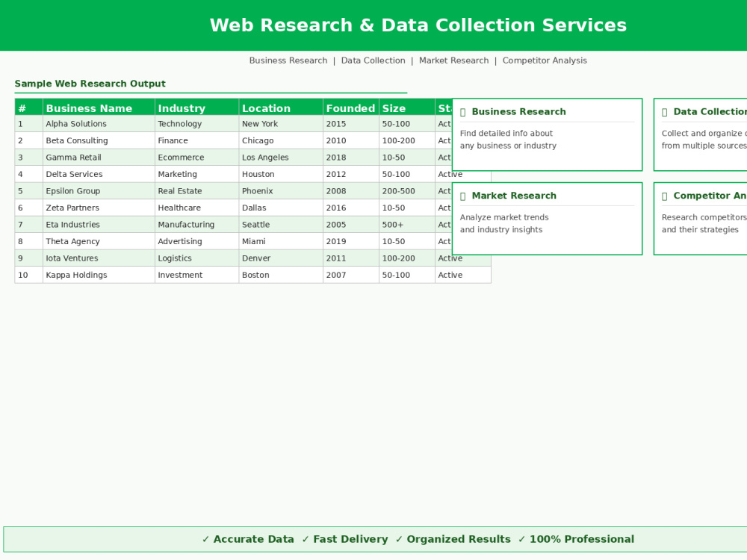Select the Iota Ventures cell

tap(99, 258)
